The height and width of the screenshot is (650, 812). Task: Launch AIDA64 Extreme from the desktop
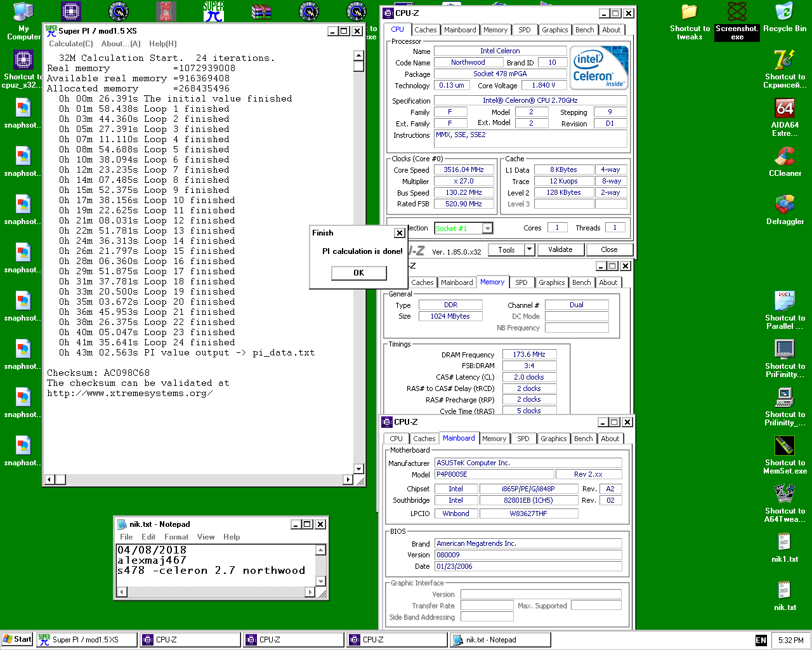[785, 118]
